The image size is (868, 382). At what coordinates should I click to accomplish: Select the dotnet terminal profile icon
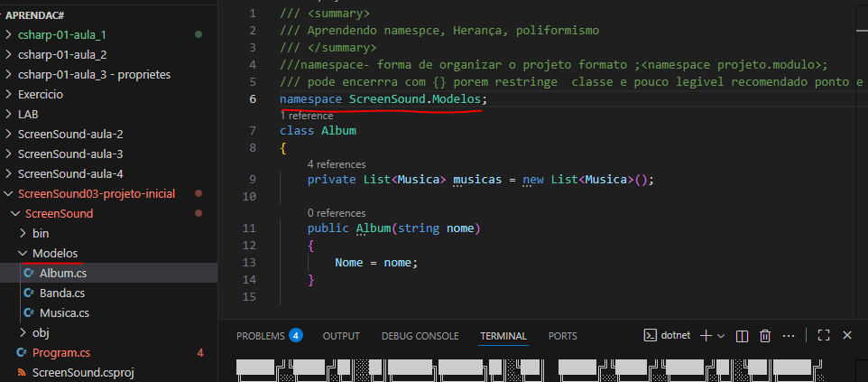point(650,335)
